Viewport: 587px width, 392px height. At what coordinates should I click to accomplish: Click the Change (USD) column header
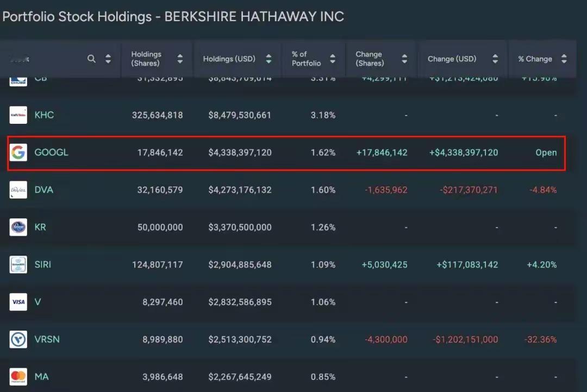click(x=463, y=59)
